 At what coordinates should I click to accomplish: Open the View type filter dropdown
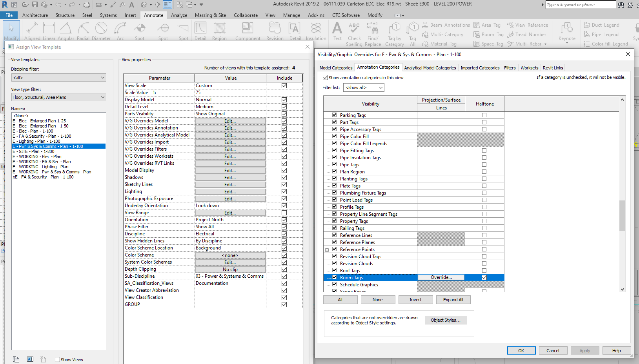tap(59, 97)
